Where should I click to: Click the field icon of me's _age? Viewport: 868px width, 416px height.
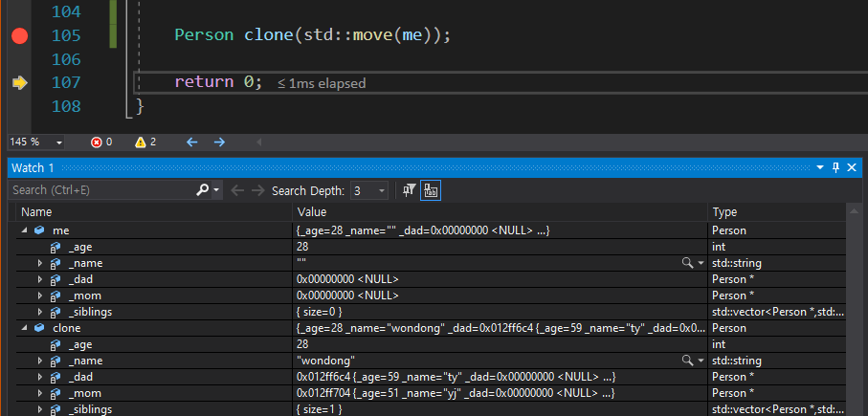click(x=55, y=248)
